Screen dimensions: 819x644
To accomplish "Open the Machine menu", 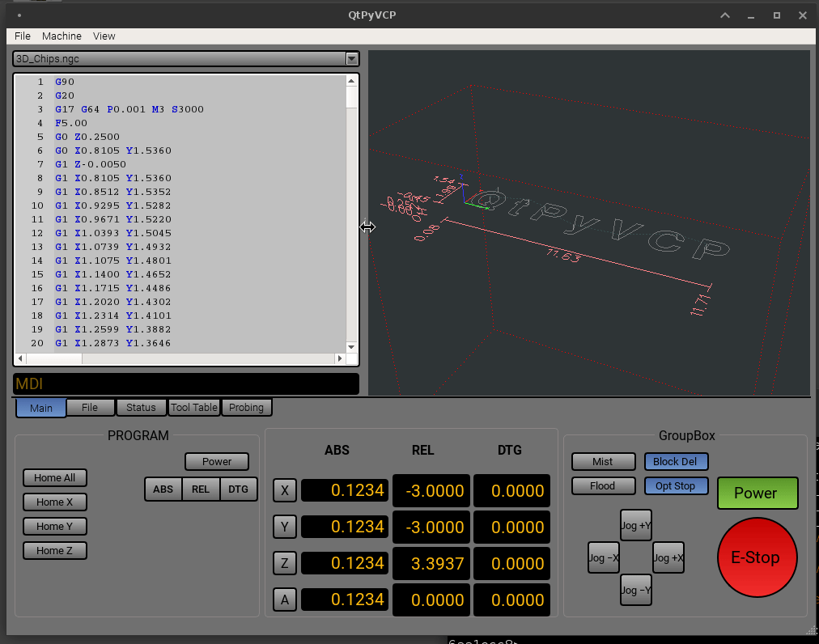I will click(62, 36).
